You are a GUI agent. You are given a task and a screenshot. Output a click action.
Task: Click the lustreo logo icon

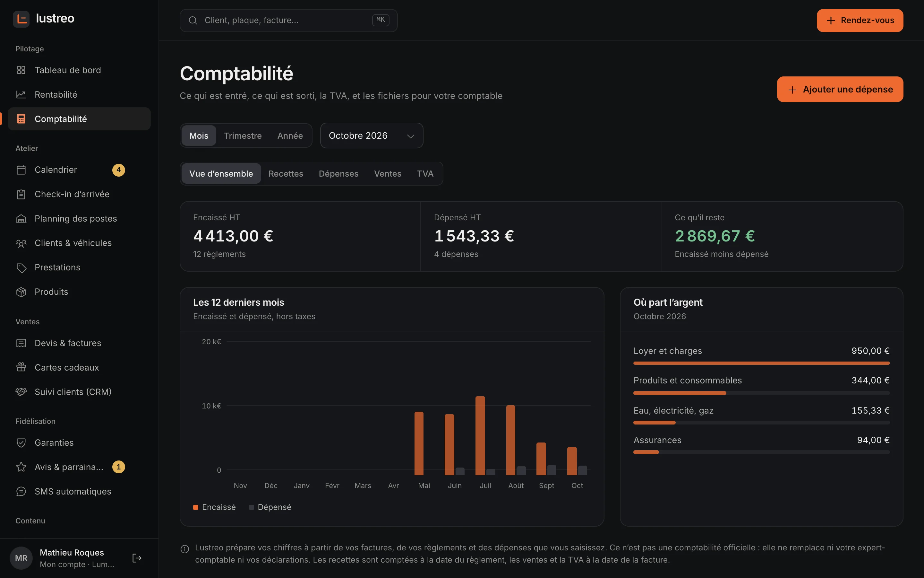[21, 19]
